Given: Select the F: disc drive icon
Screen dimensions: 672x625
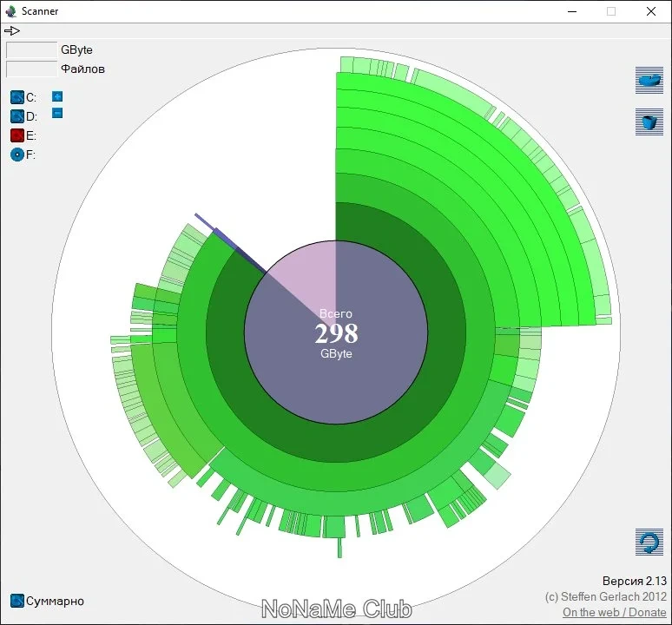Looking at the screenshot, I should coord(16,155).
